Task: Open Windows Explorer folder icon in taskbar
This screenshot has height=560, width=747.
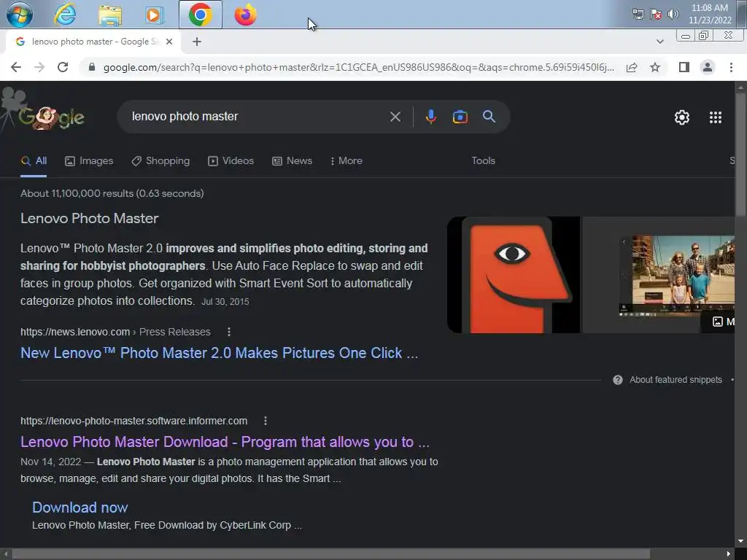Action: pos(110,15)
